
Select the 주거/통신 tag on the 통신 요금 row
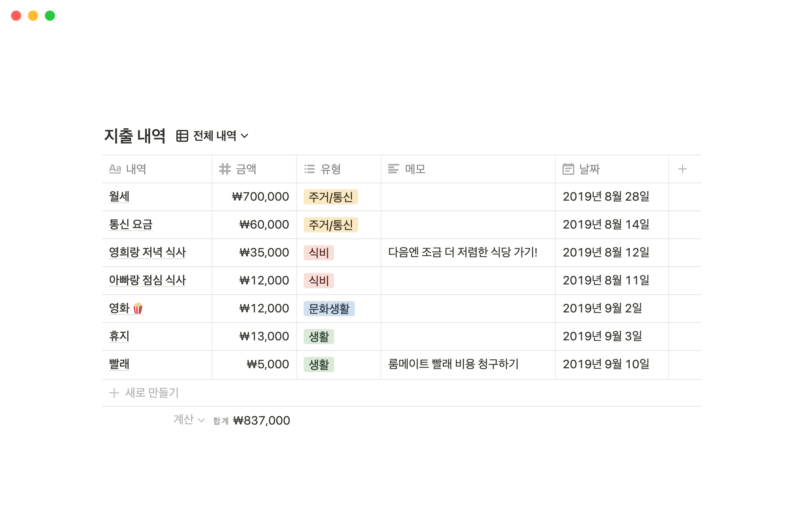pos(330,225)
